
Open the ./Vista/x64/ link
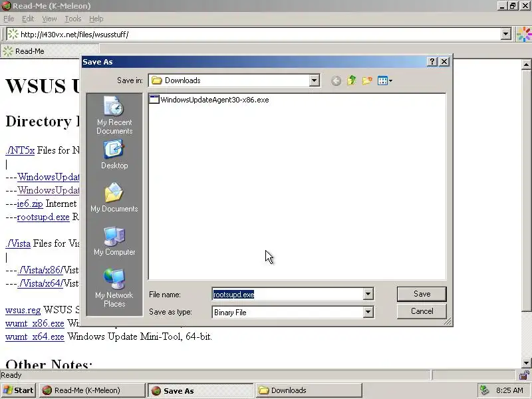point(40,283)
